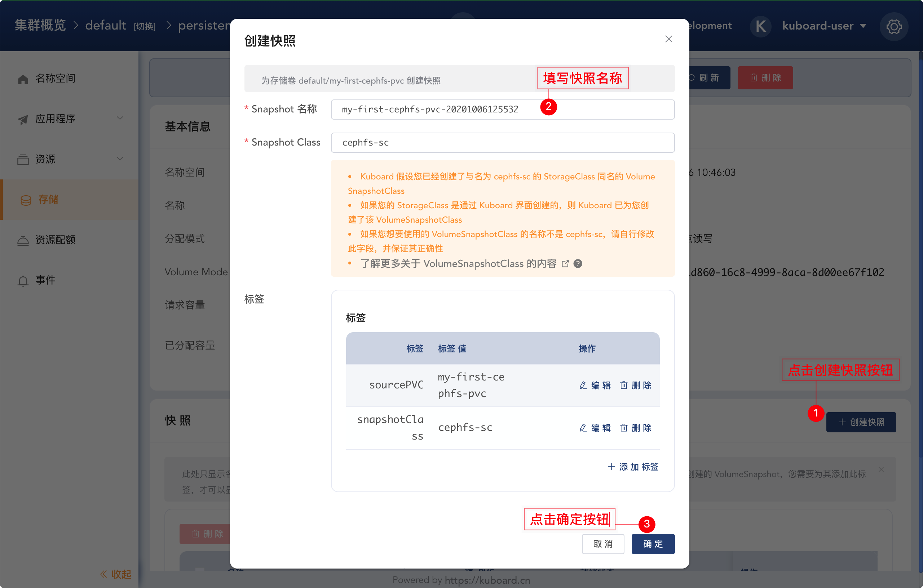Click the '标签 值' column header
The width and height of the screenshot is (923, 588).
[x=452, y=348]
